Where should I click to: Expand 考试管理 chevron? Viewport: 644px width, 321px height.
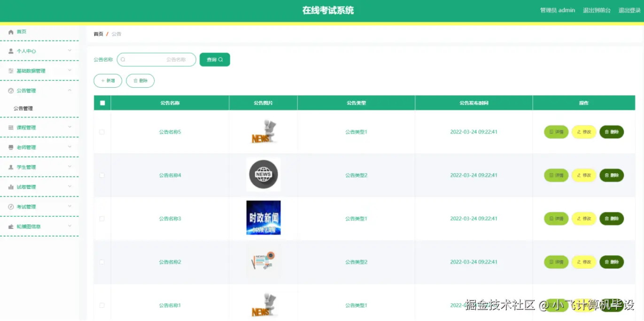[70, 206]
